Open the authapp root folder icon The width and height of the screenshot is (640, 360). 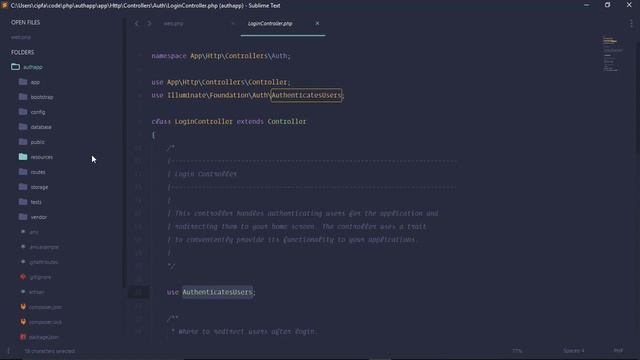coord(16,67)
